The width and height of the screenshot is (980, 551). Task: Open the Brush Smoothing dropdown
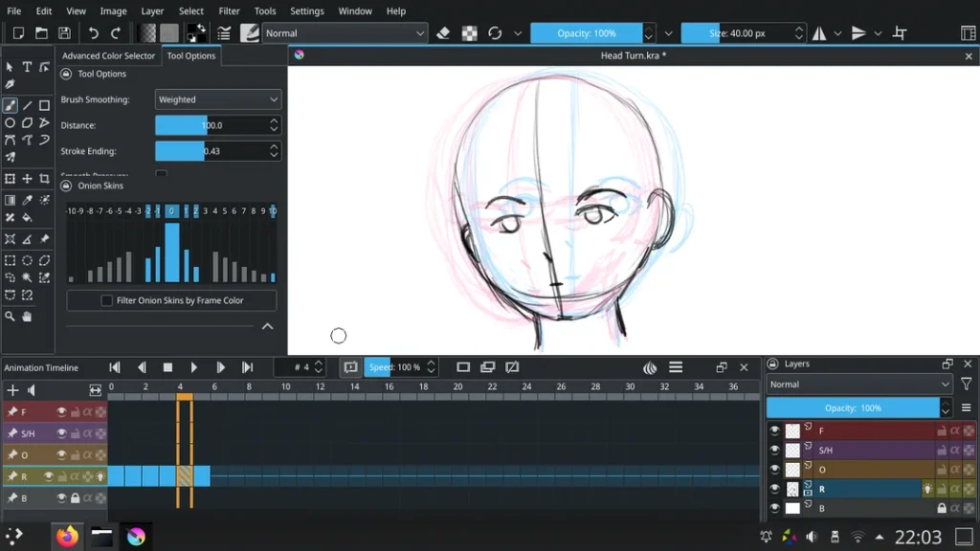pyautogui.click(x=217, y=99)
